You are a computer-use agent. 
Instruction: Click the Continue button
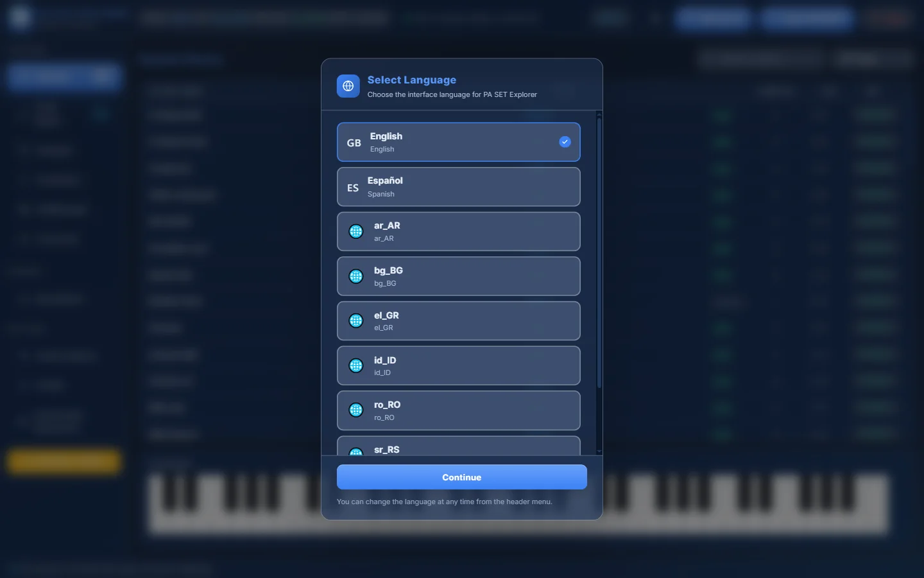click(x=462, y=477)
